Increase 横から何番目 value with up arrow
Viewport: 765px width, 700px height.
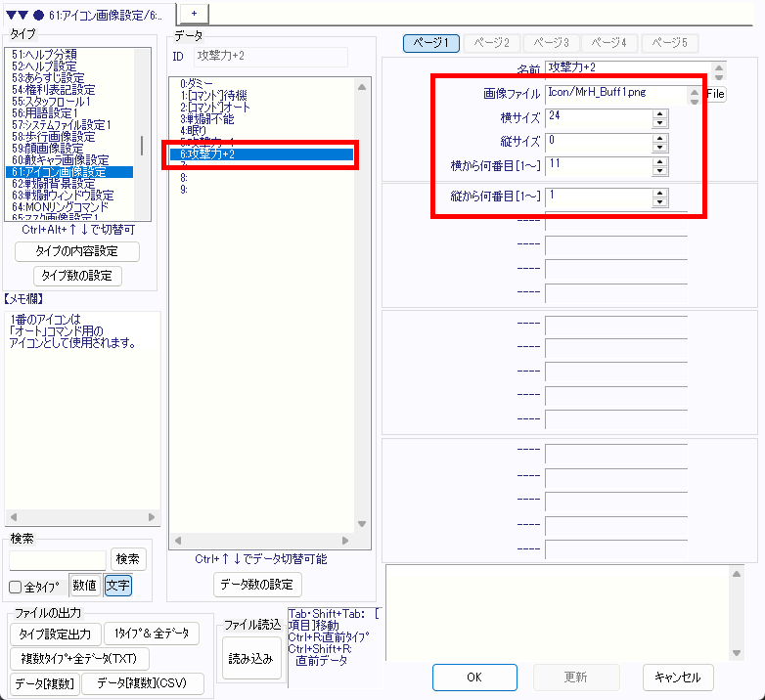(x=660, y=161)
